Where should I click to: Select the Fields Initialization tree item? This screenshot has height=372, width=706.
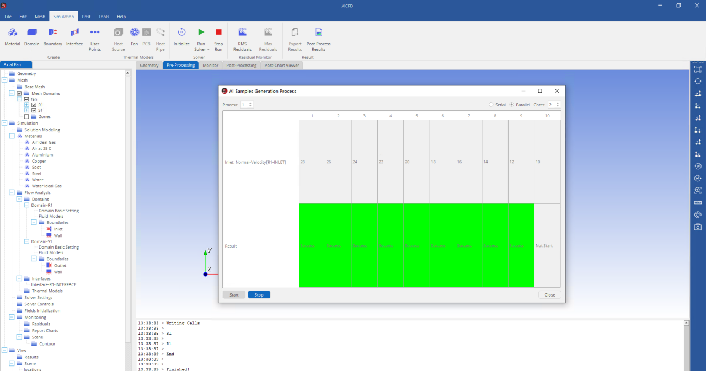pyautogui.click(x=41, y=311)
